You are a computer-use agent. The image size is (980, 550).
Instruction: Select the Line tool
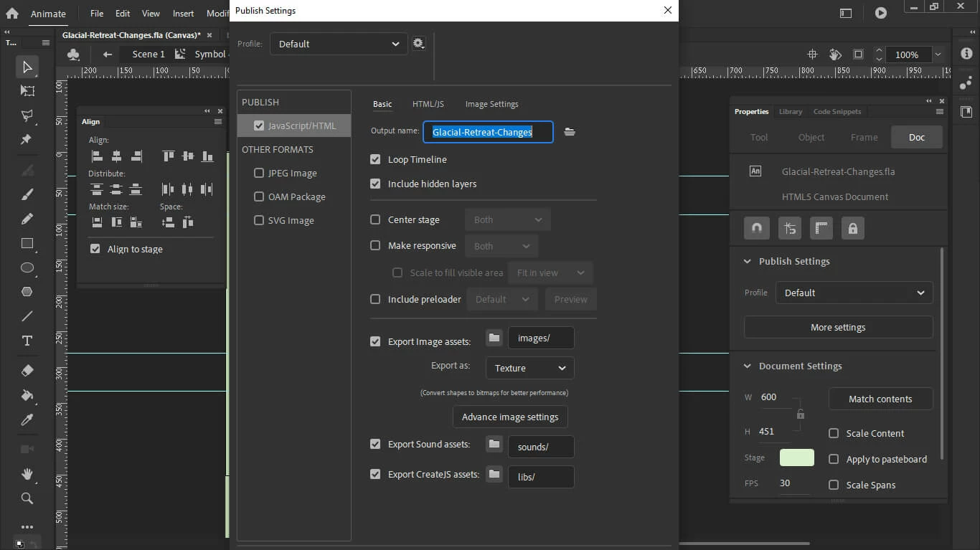point(27,316)
